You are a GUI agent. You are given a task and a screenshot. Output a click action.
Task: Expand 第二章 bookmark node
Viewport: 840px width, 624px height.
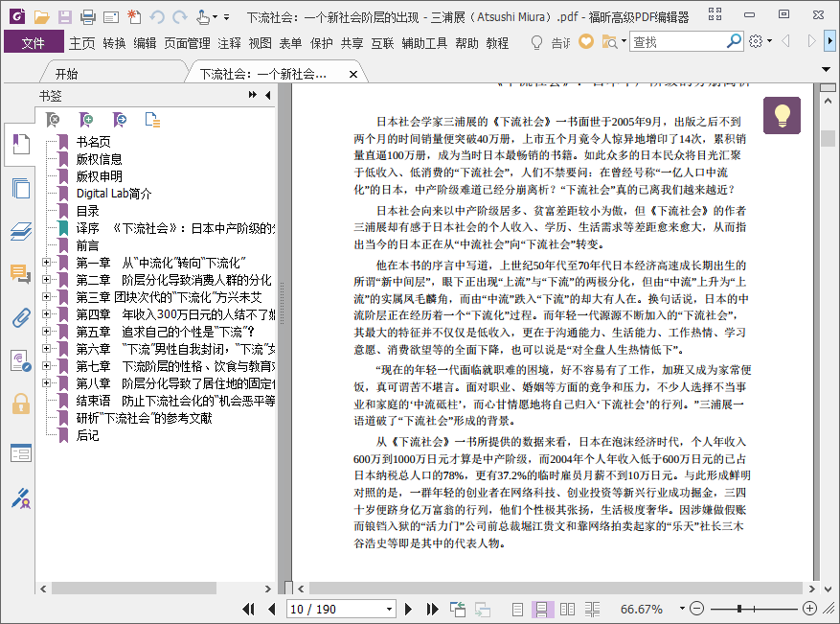47,279
